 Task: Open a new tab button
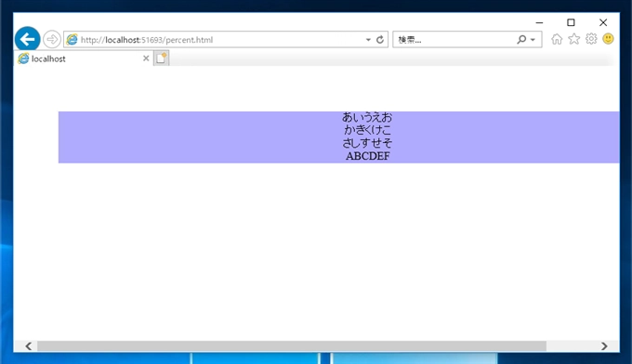[161, 58]
